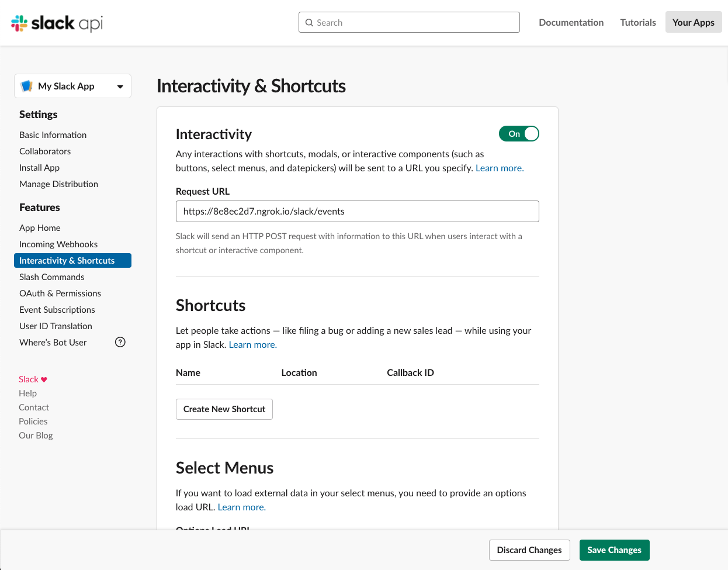The image size is (728, 570).
Task: Open Documentation from top navigation
Action: click(x=571, y=22)
